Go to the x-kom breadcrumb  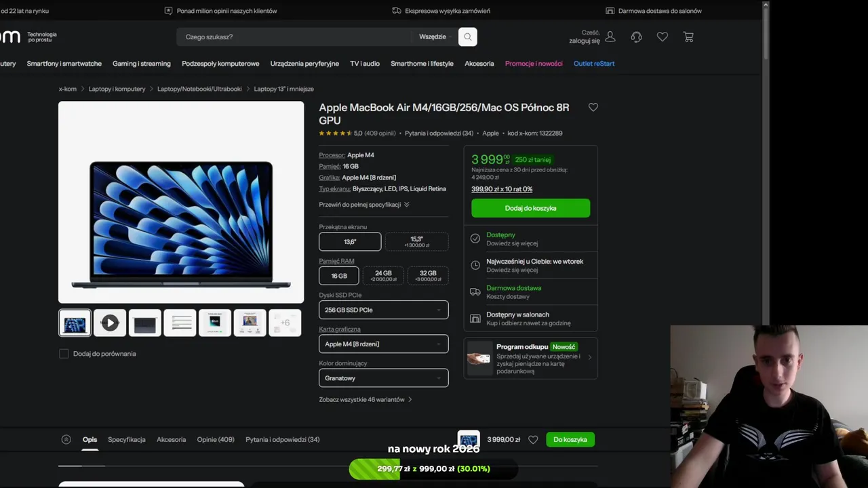click(68, 89)
